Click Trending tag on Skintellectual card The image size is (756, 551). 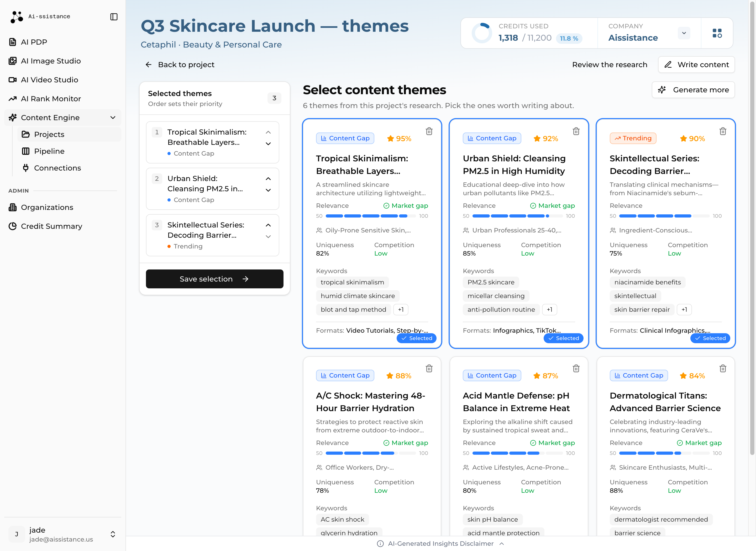click(633, 139)
